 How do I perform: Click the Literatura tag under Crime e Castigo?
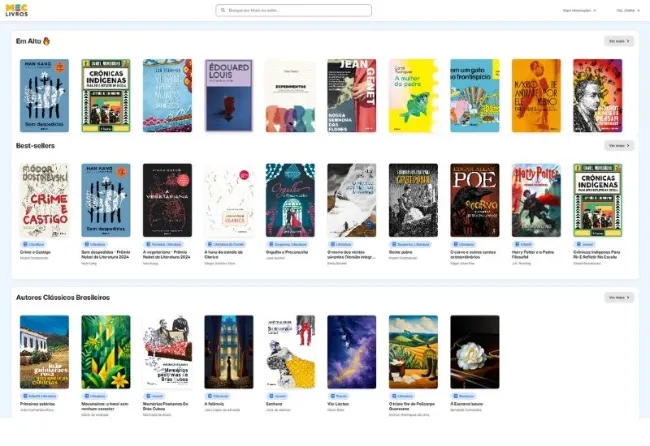[32, 243]
